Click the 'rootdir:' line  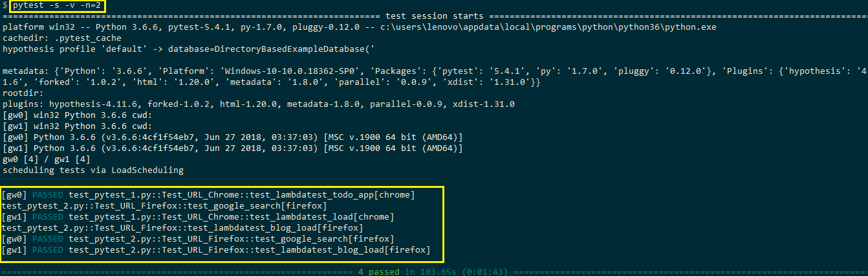pos(23,93)
